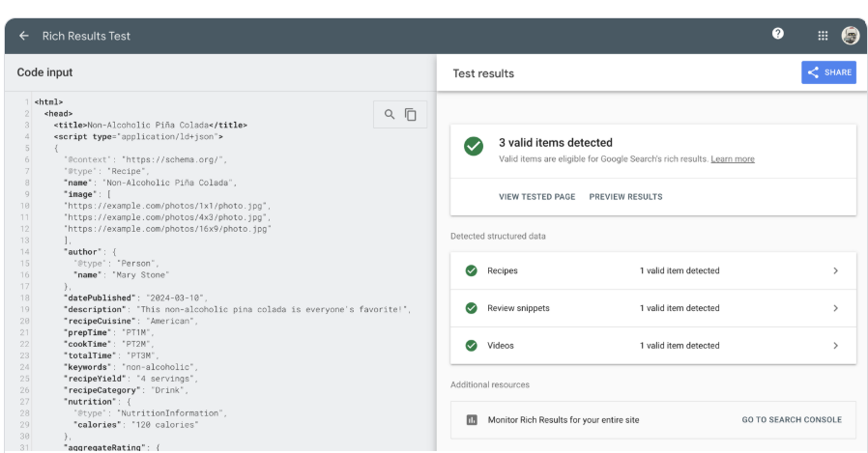Click the code line containing <title>

pos(151,125)
